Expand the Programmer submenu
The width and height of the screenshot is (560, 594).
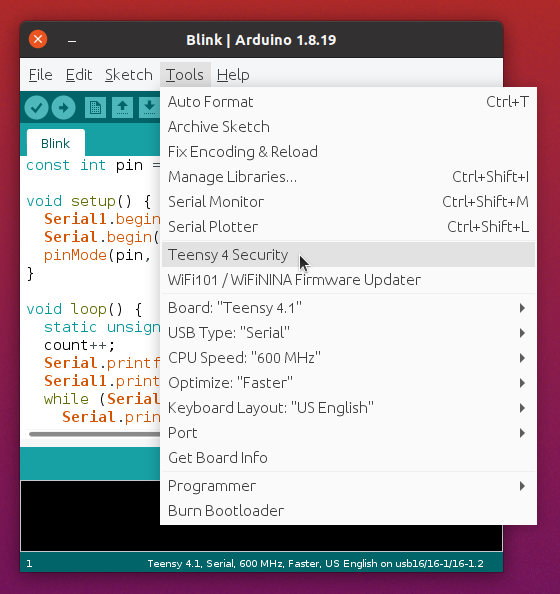pos(348,486)
